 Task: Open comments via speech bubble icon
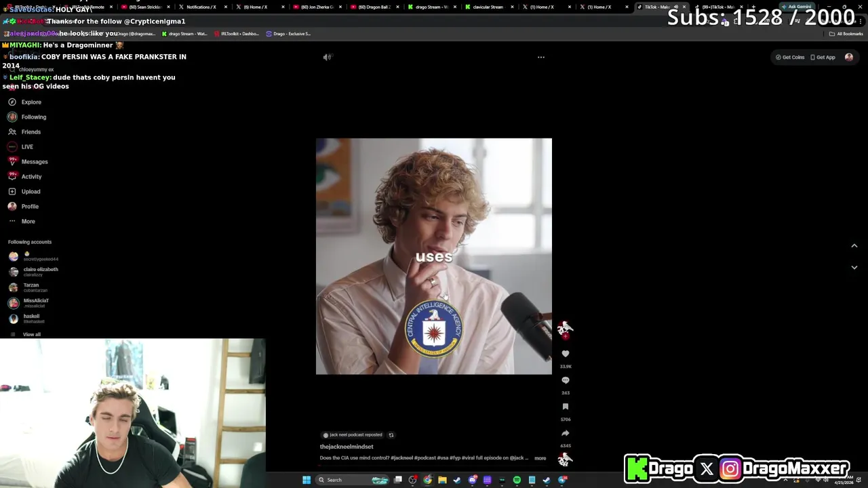pos(566,380)
